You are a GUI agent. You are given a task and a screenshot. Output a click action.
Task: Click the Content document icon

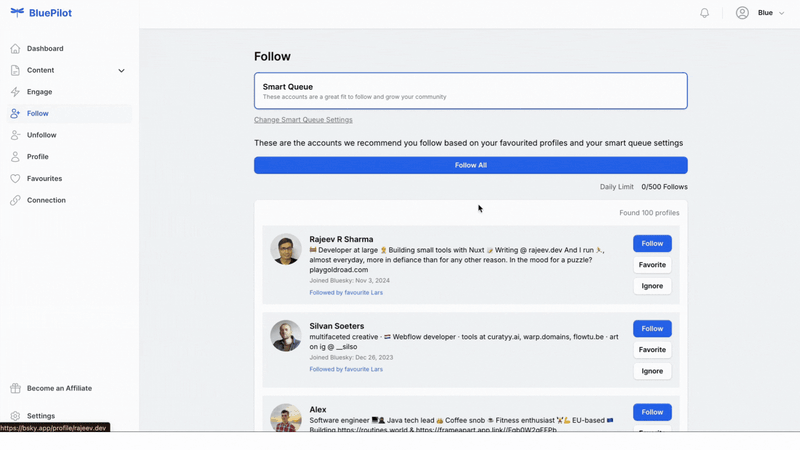tap(15, 70)
